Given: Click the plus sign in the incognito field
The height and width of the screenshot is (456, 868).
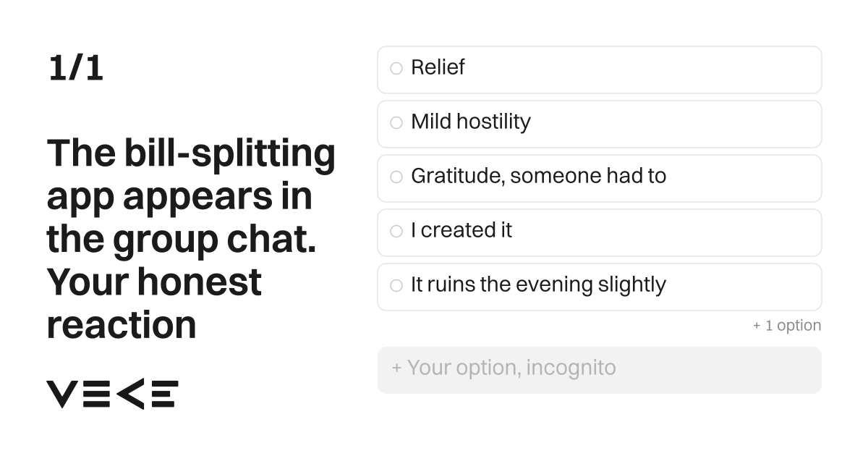Looking at the screenshot, I should click(x=396, y=368).
